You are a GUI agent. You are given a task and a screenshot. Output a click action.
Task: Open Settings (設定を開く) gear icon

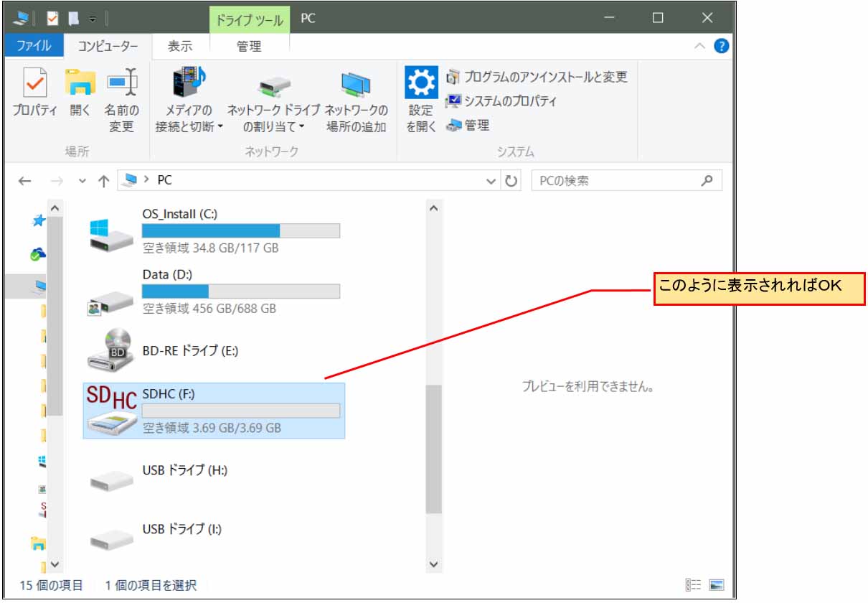[x=420, y=84]
